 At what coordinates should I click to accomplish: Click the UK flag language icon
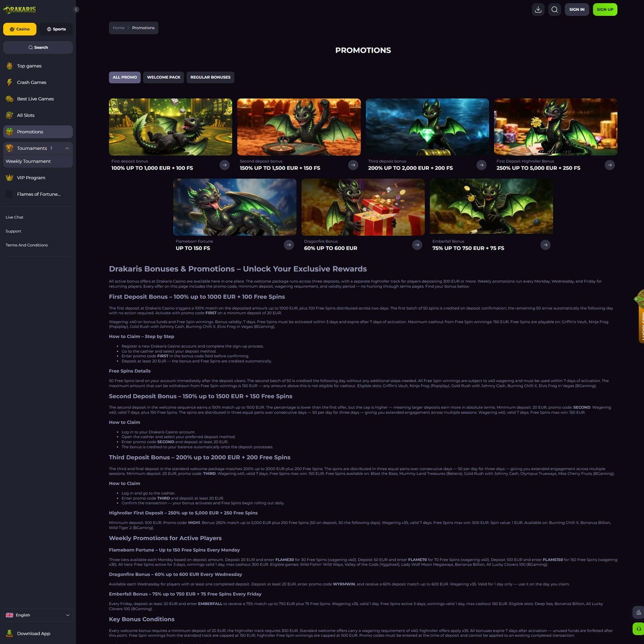(10, 615)
